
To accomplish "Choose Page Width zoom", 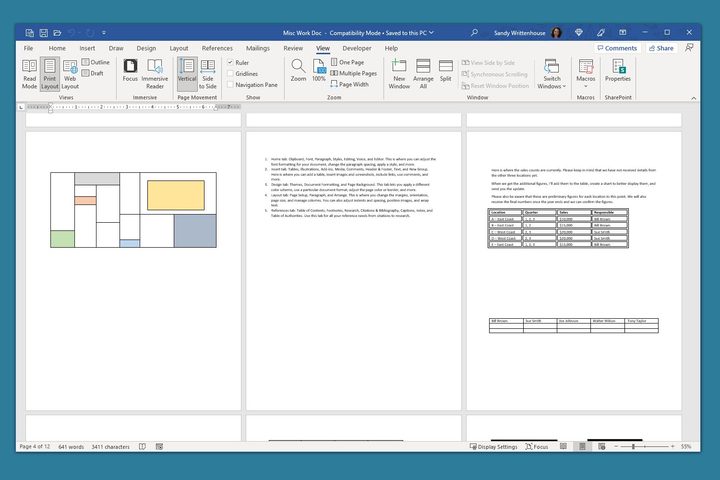I will click(349, 84).
